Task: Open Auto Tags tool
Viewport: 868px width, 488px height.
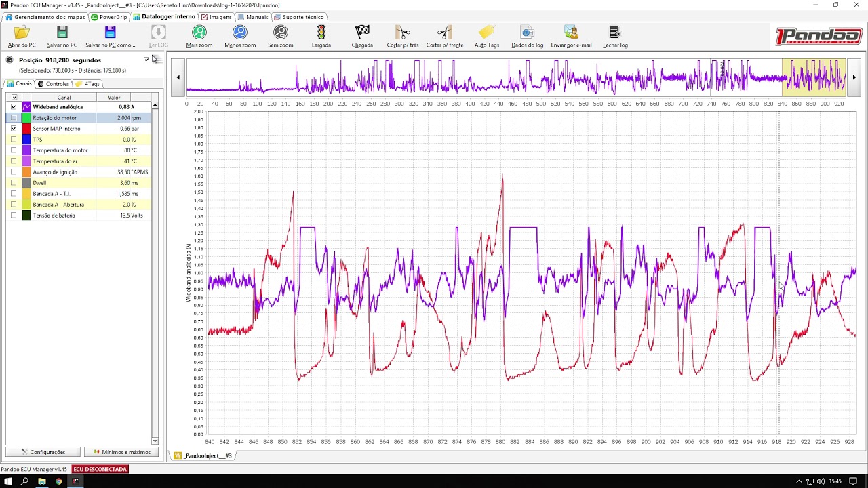Action: tap(487, 37)
